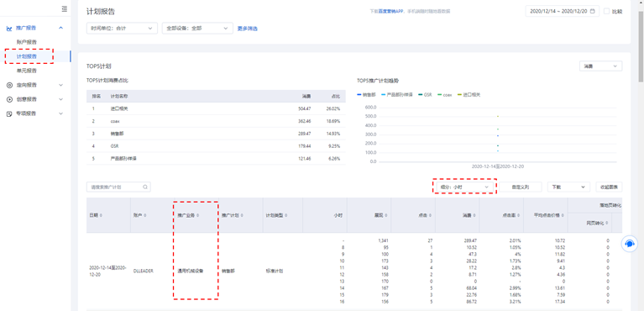644x311 pixels.
Task: Click the search magnifier icon in plan search
Action: pyautogui.click(x=145, y=187)
